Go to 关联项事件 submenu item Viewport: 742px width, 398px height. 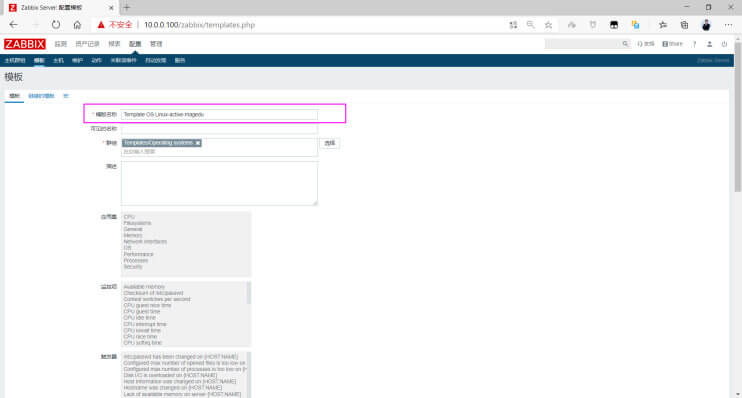point(124,61)
